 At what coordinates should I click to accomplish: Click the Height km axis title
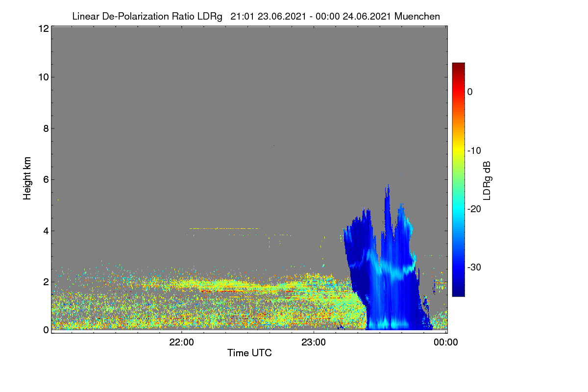click(27, 179)
